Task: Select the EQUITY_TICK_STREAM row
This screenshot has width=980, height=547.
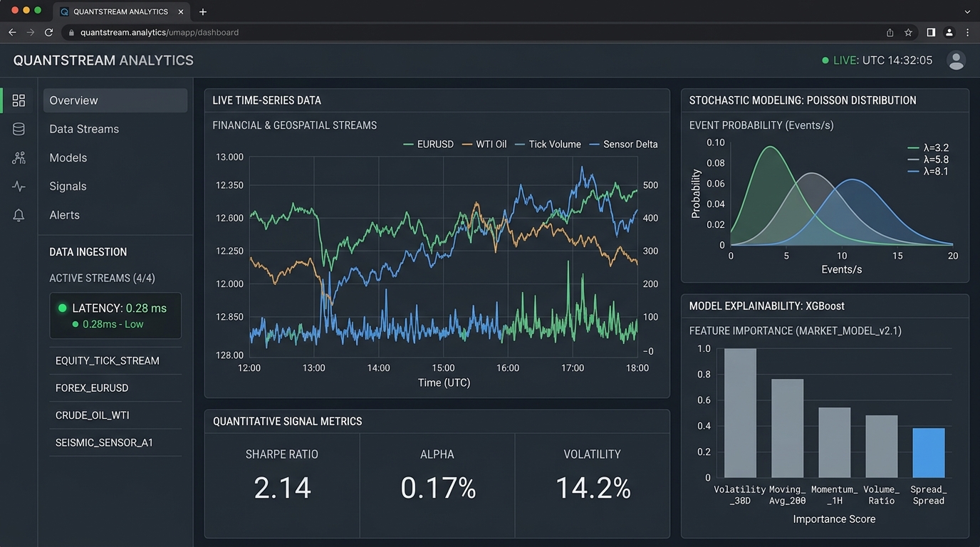Action: 115,361
